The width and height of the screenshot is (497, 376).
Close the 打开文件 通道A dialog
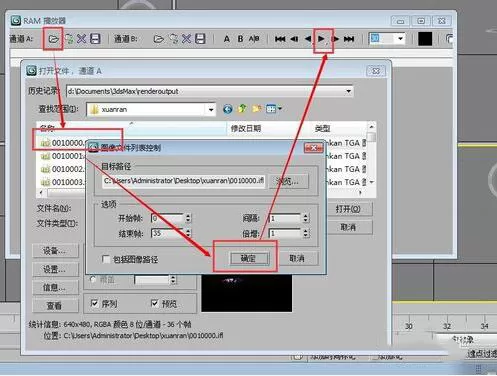[376, 71]
